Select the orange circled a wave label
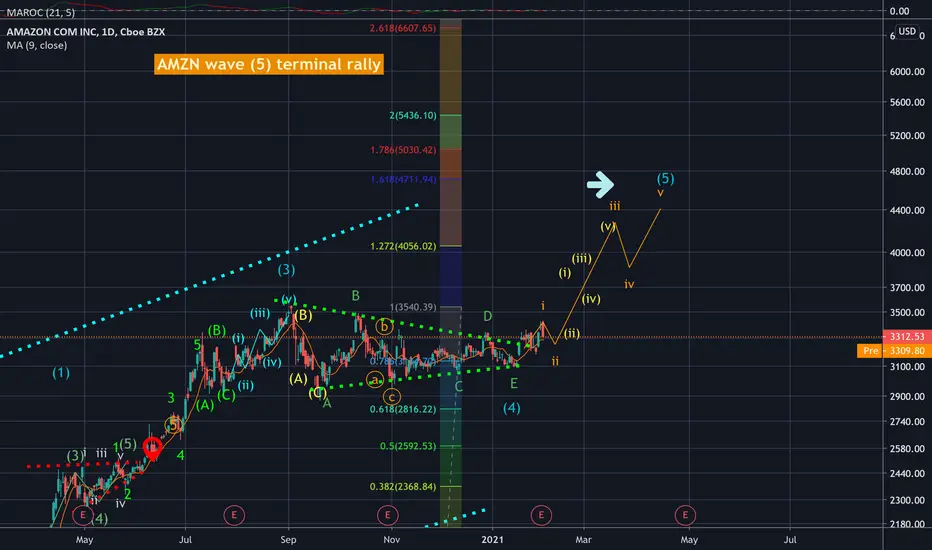Viewport: 932px width, 550px height. [x=374, y=379]
